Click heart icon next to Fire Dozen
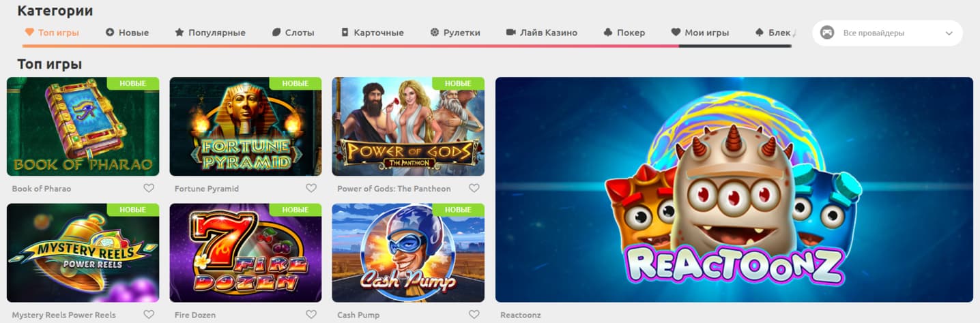Screen dimensions: 980x323 (311, 315)
